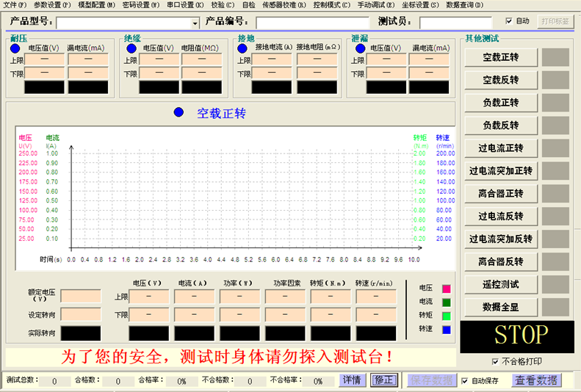Toggle the 自动 checkbox at top right
Viewport: 581px width, 392px height.
tap(510, 21)
